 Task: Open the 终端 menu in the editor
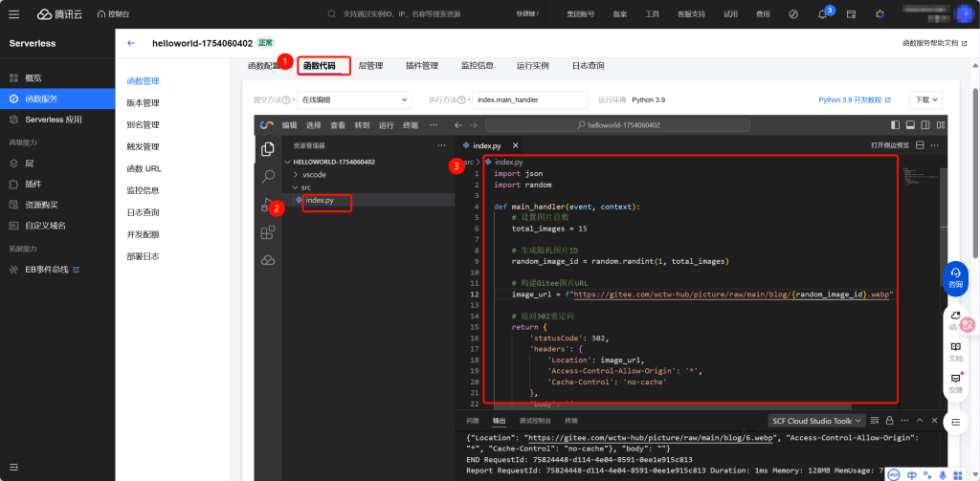click(x=411, y=125)
